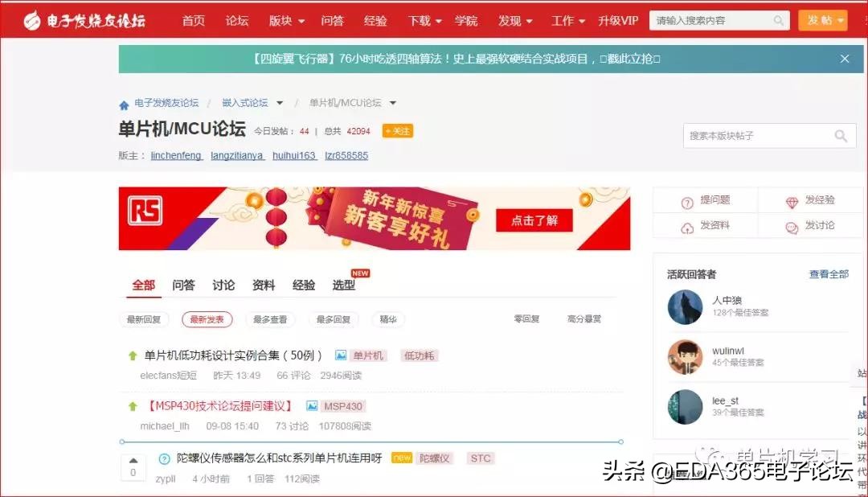Click the magnifier icon in the top search bar
The width and height of the screenshot is (868, 497).
point(777,20)
